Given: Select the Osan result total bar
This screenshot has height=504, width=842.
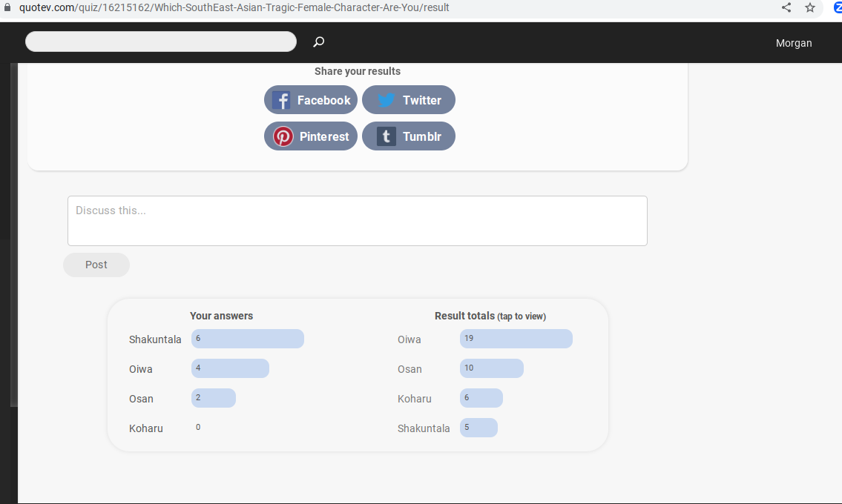Looking at the screenshot, I should [x=491, y=368].
